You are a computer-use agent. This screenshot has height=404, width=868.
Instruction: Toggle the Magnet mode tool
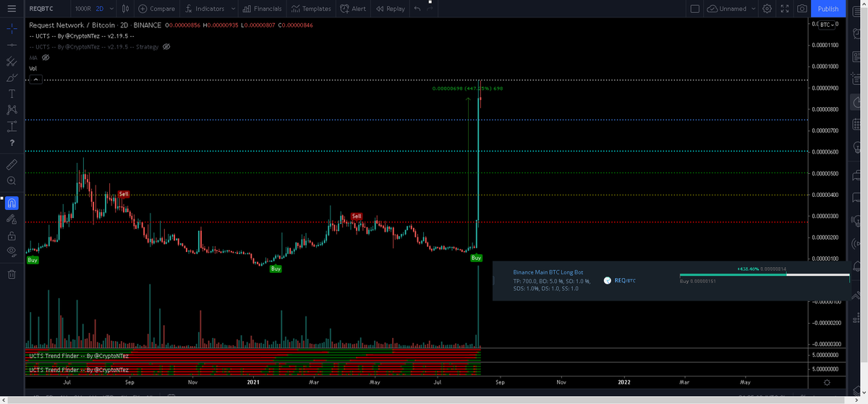tap(12, 203)
